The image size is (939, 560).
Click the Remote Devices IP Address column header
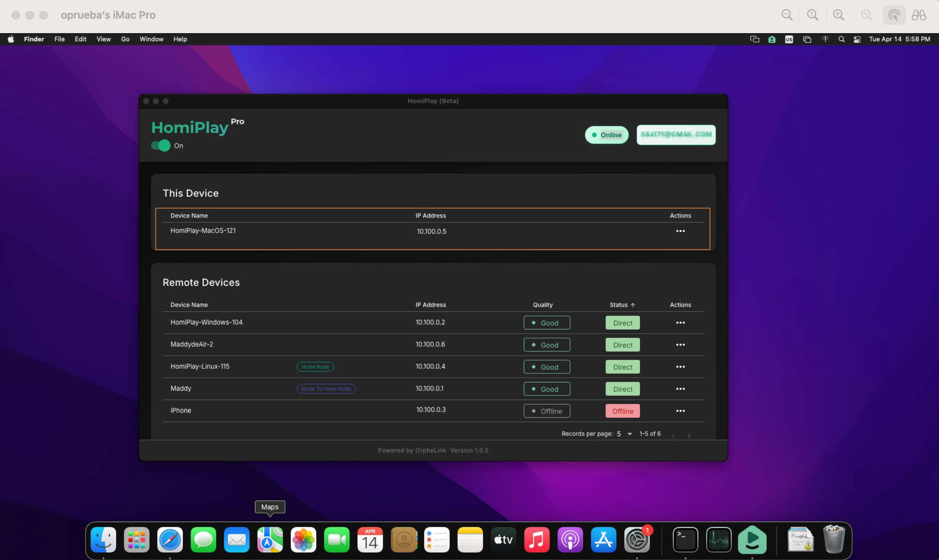pos(431,305)
